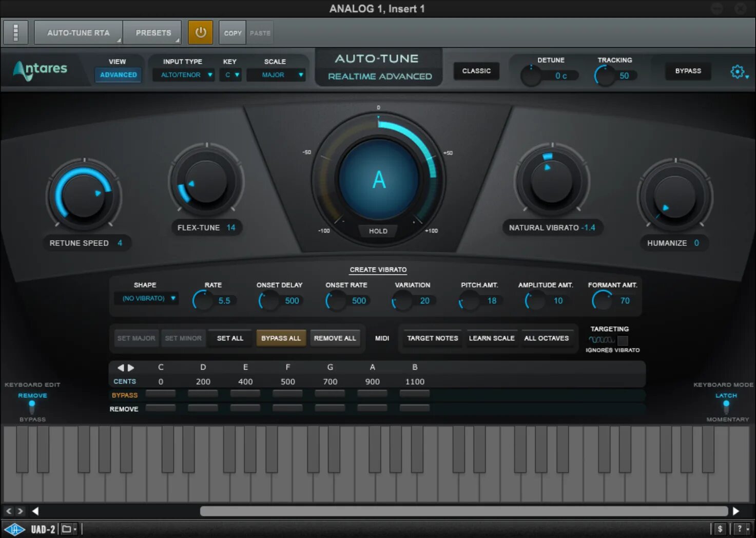756x538 pixels.
Task: Click the Bypass button in header
Action: tap(688, 71)
